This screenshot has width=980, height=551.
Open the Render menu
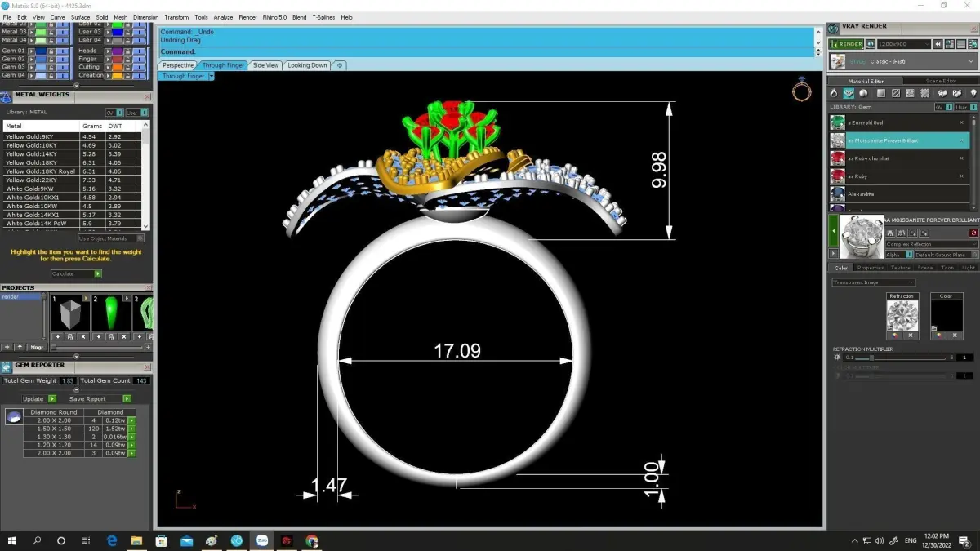pyautogui.click(x=247, y=17)
